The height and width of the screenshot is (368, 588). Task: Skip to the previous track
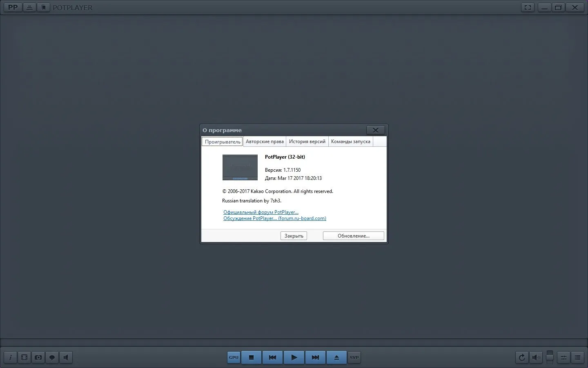[272, 357]
